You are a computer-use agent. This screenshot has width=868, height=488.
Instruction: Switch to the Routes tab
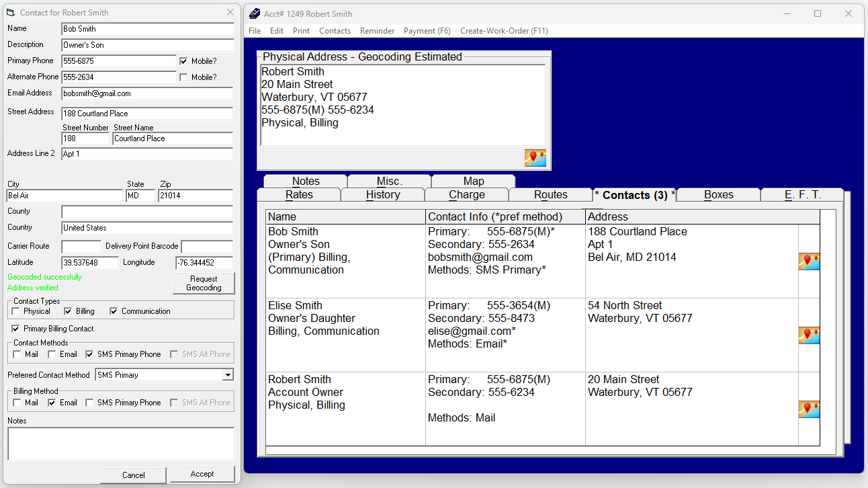click(551, 195)
